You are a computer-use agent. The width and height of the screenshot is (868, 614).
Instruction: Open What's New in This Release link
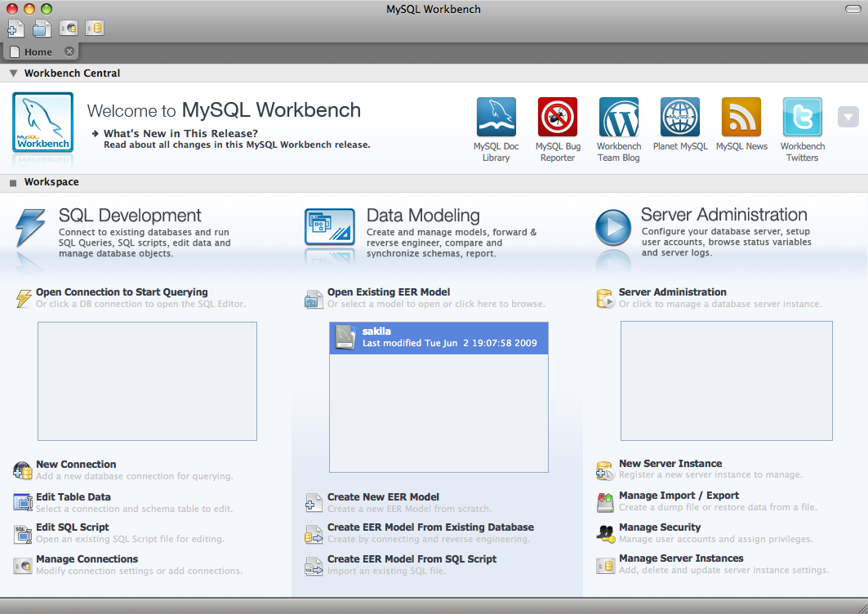tap(180, 133)
